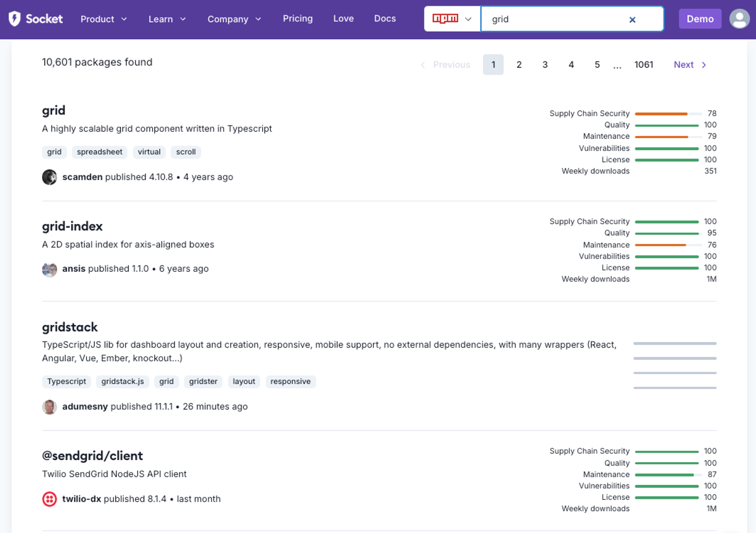
Task: Go to results page 2
Action: [519, 65]
